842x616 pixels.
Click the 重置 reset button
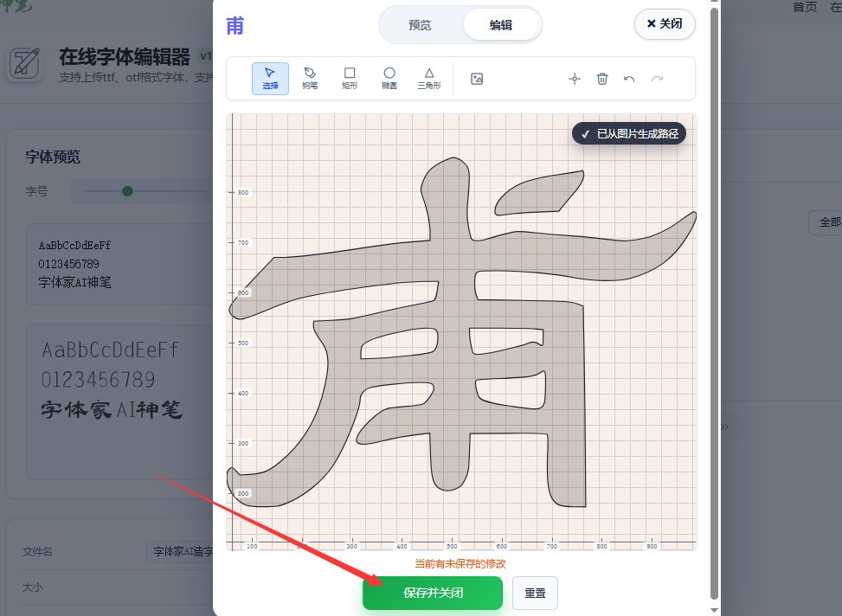pos(535,594)
